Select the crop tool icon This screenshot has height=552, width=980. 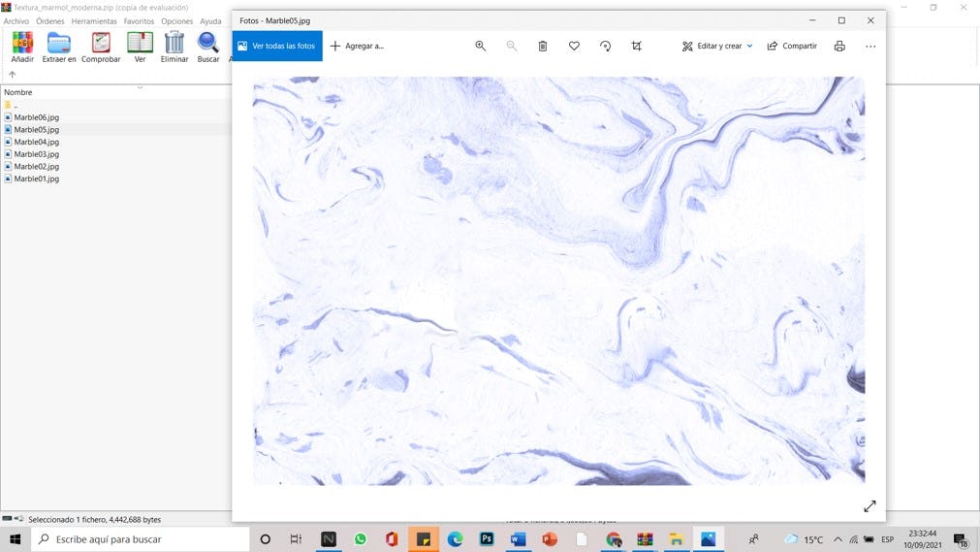636,46
